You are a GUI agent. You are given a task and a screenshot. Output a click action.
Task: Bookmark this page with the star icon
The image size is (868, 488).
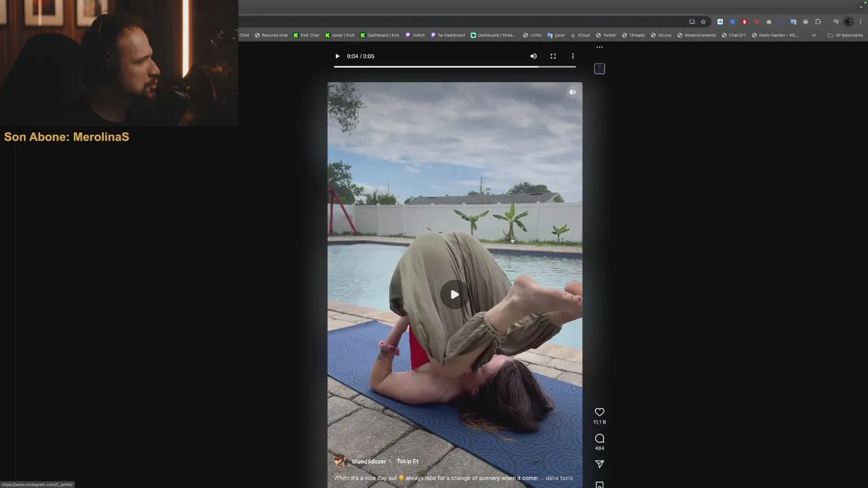(703, 22)
